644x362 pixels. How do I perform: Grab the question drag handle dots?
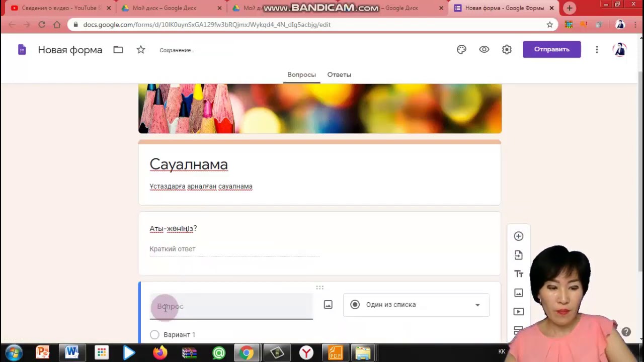(319, 288)
